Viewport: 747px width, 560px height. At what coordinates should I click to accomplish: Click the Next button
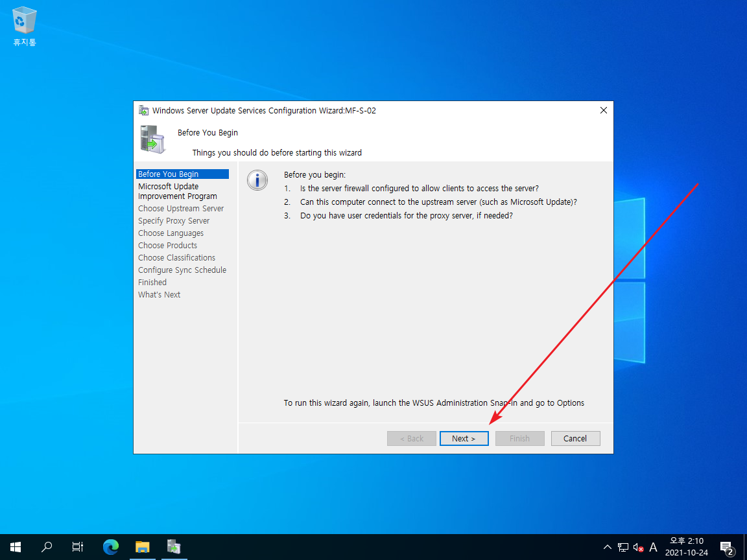tap(464, 439)
